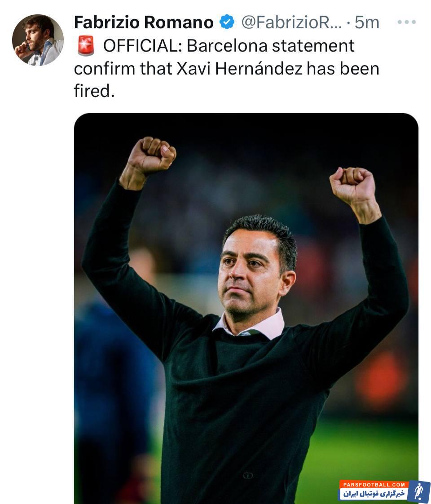
Task: Click the football player logo icon
Action: coord(419,491)
